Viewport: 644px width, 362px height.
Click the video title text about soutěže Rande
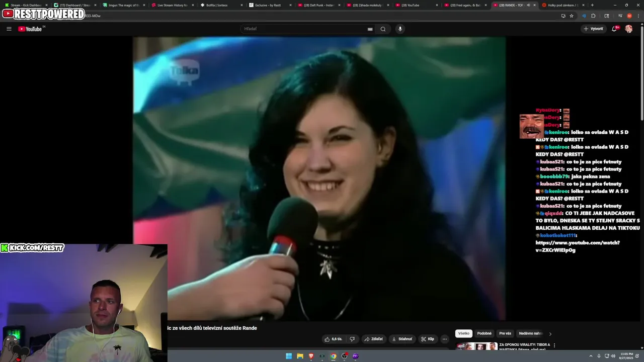click(x=212, y=328)
